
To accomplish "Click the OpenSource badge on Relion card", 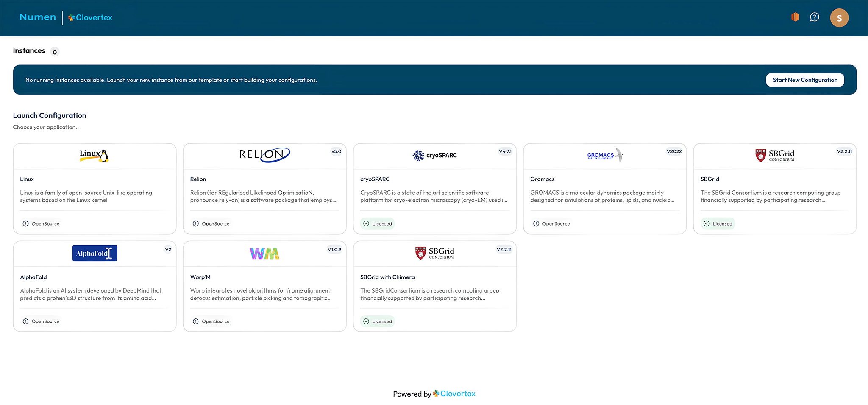I will click(211, 223).
